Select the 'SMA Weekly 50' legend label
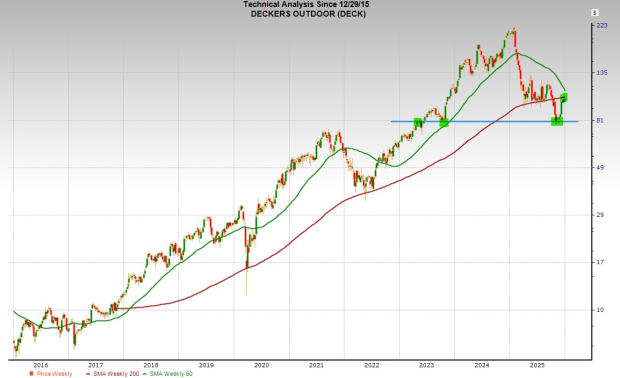This screenshot has width=620, height=378. (x=171, y=374)
